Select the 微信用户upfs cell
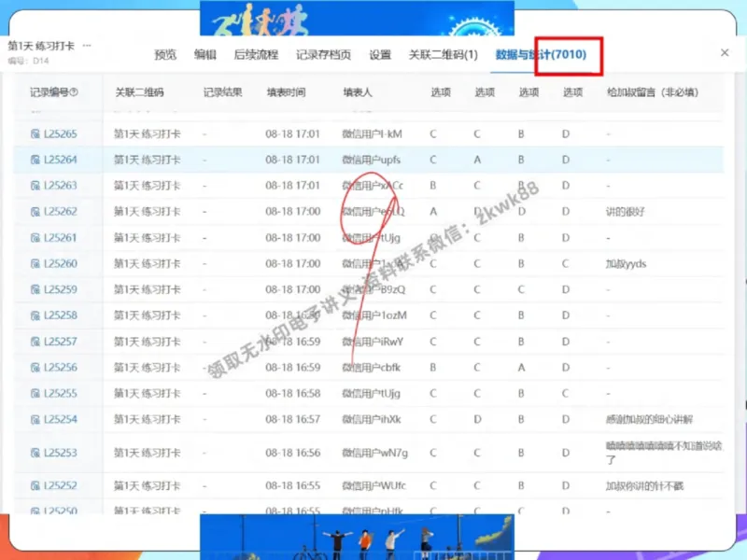The height and width of the screenshot is (560, 747). coord(371,160)
